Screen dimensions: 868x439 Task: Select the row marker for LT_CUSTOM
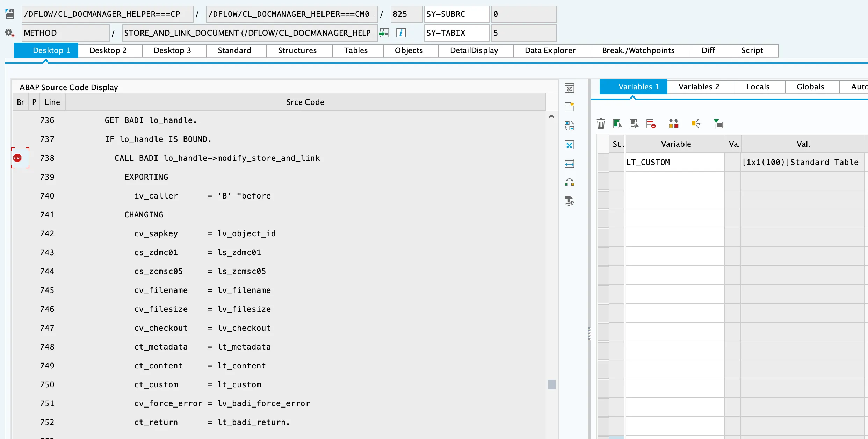[x=603, y=162]
